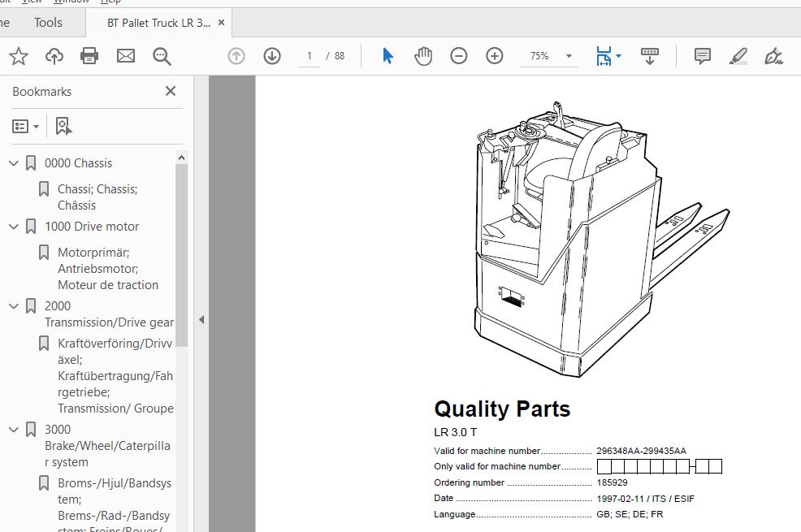Click the Bookmarks panel title
801x532 pixels.
coord(42,92)
